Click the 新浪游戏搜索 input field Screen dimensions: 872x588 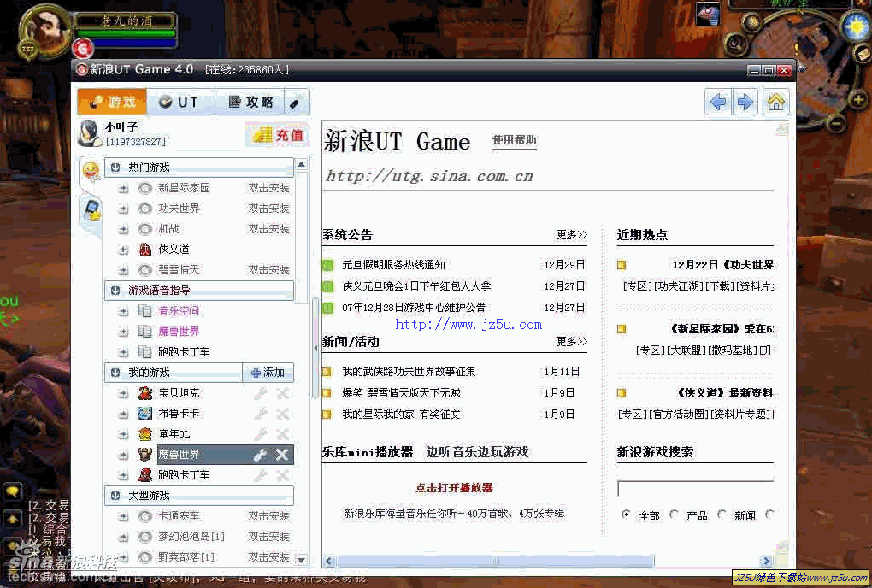(x=695, y=489)
